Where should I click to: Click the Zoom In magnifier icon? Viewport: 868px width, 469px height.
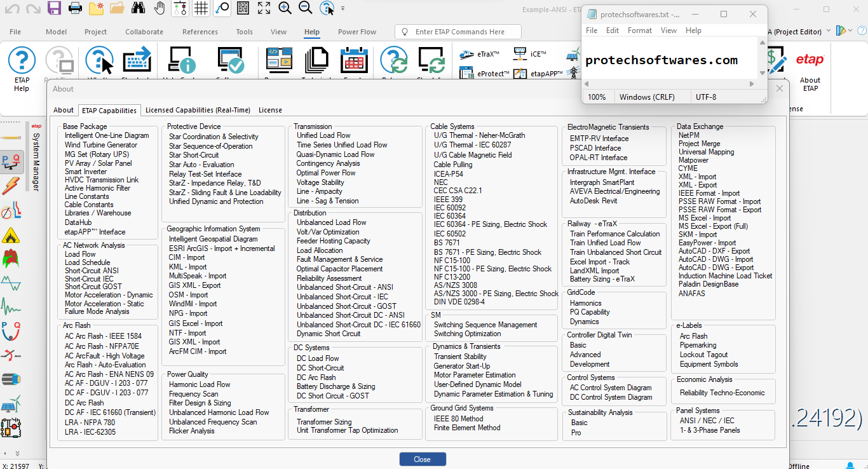(x=285, y=8)
